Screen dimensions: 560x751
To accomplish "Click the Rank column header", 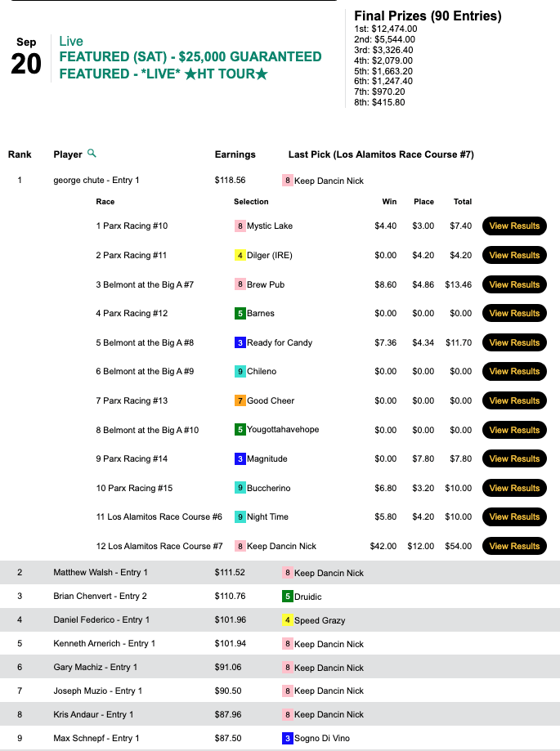I will 20,154.
